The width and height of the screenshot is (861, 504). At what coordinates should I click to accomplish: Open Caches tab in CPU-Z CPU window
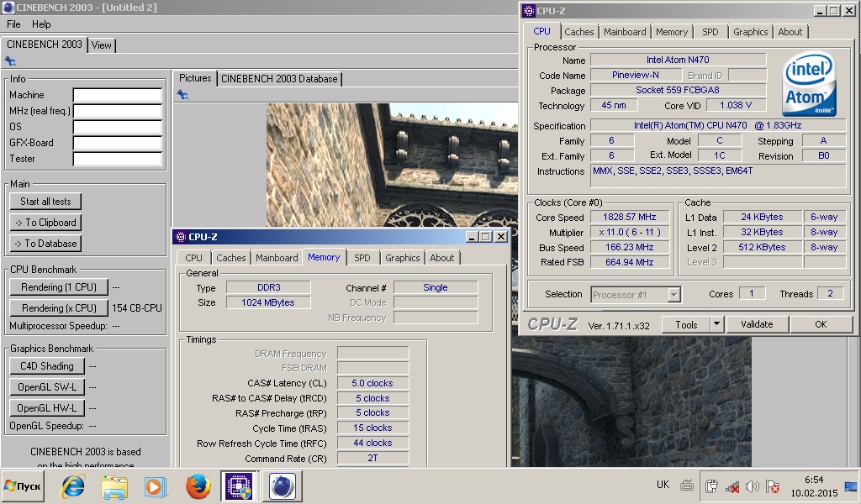[578, 32]
